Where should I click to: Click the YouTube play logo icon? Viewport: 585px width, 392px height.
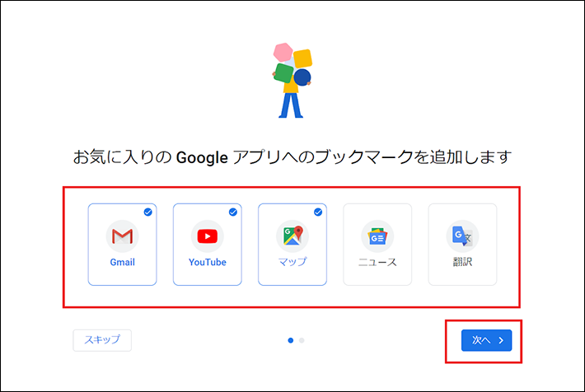click(x=208, y=236)
